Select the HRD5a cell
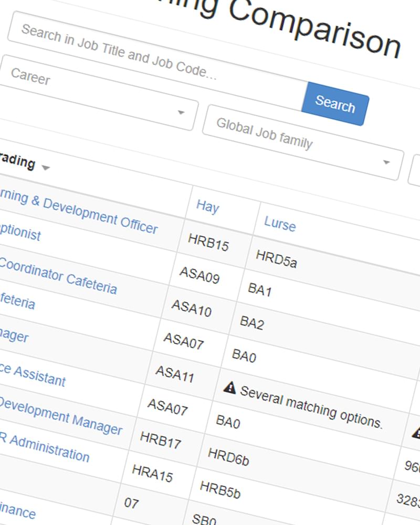 click(276, 259)
